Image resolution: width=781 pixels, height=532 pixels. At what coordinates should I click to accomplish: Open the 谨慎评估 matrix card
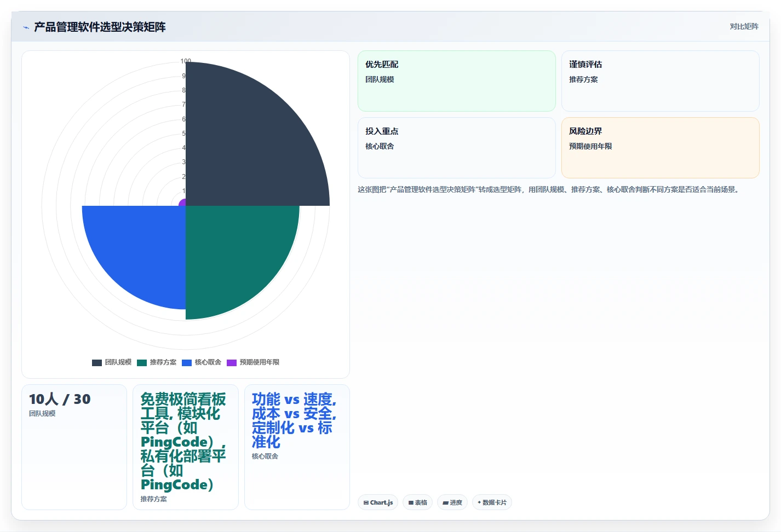click(x=661, y=81)
